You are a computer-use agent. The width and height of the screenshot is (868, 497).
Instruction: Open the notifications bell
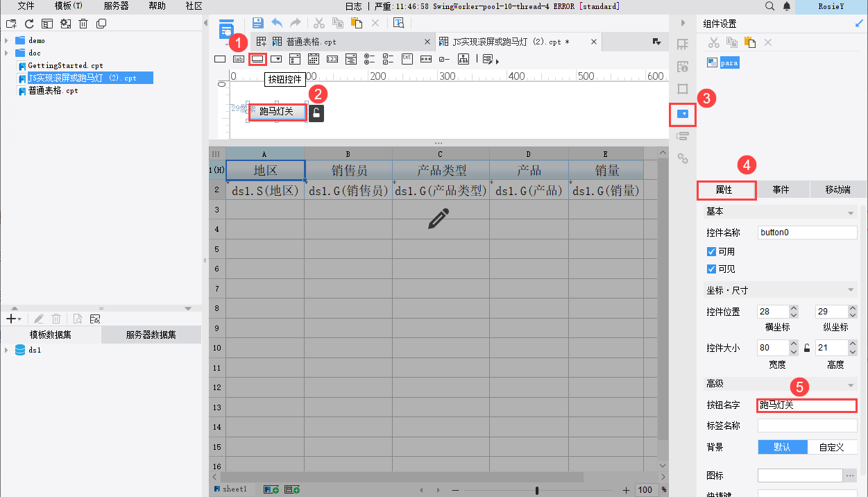[787, 6]
